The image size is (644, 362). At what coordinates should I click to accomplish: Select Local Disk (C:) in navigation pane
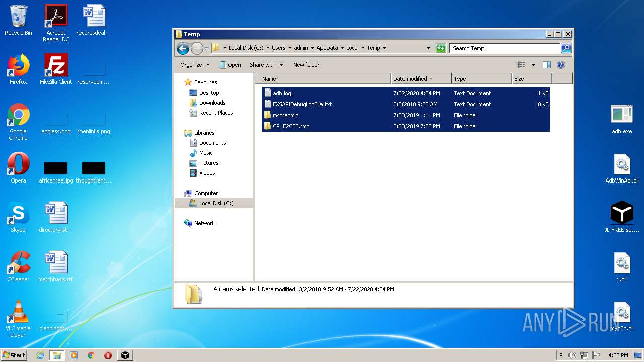pyautogui.click(x=214, y=203)
